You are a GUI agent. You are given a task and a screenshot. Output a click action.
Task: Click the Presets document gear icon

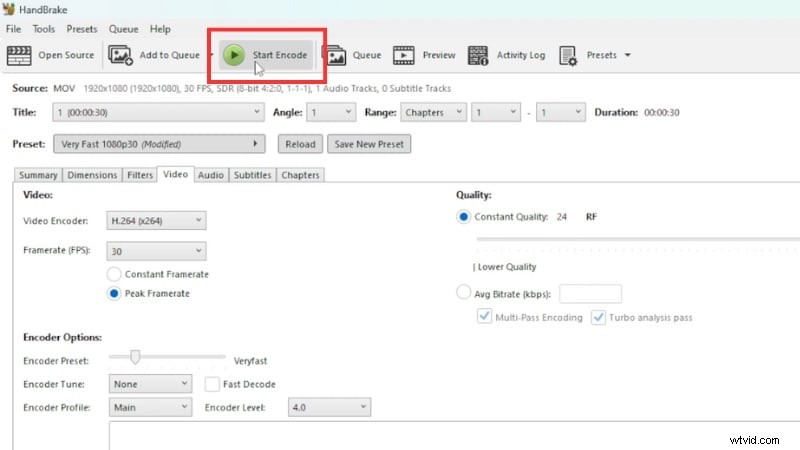(568, 55)
